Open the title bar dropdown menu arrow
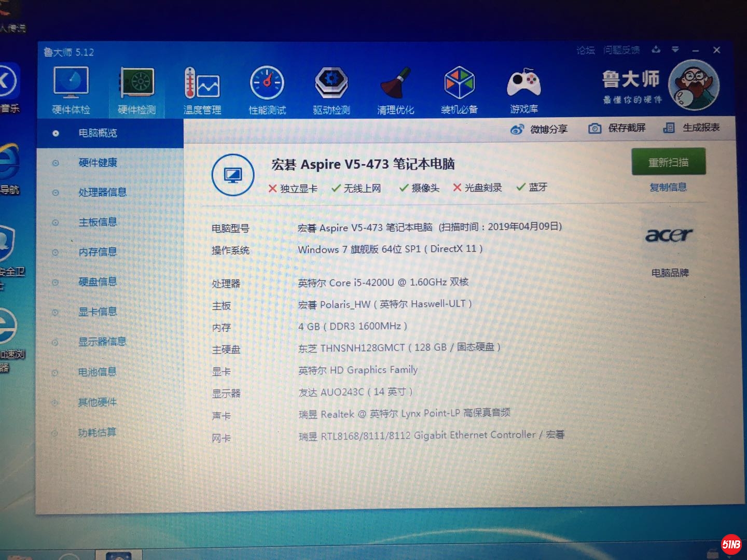747x560 pixels. click(675, 50)
